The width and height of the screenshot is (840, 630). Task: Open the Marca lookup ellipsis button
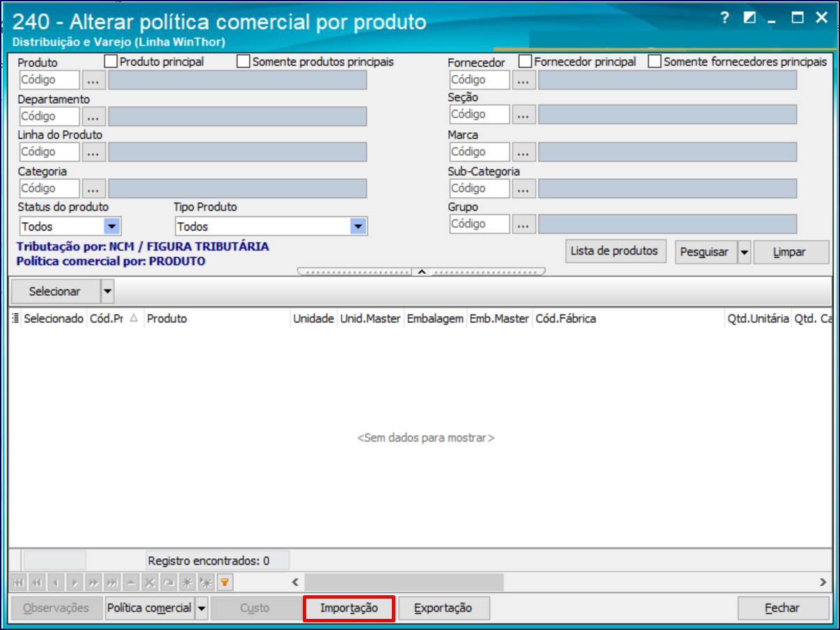524,152
